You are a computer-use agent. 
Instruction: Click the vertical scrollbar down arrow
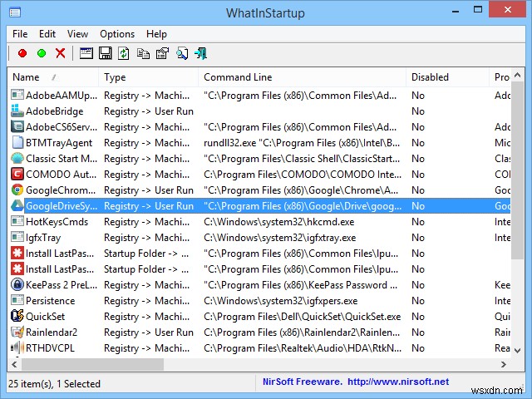517,351
